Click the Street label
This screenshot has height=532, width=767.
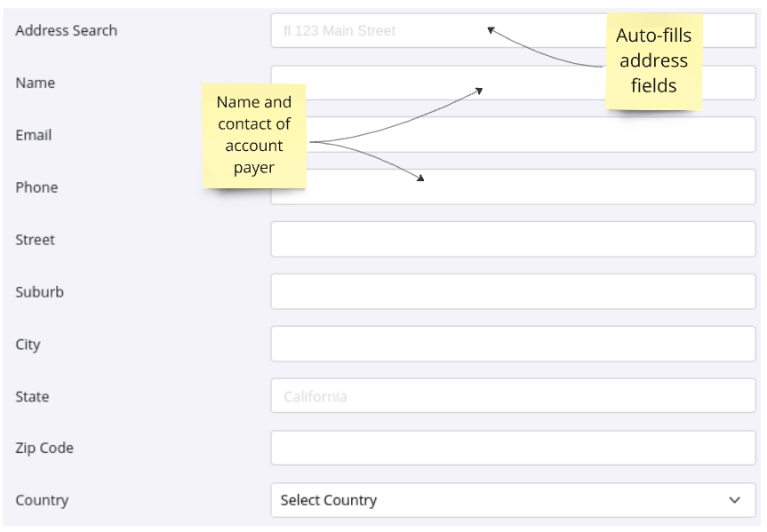tap(35, 240)
